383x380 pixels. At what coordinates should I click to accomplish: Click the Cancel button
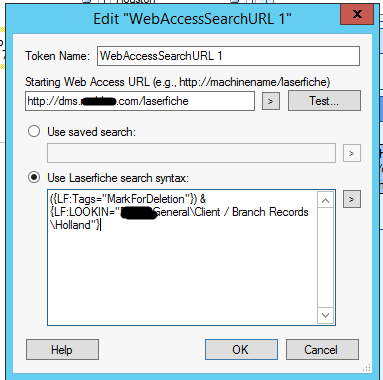(x=322, y=350)
